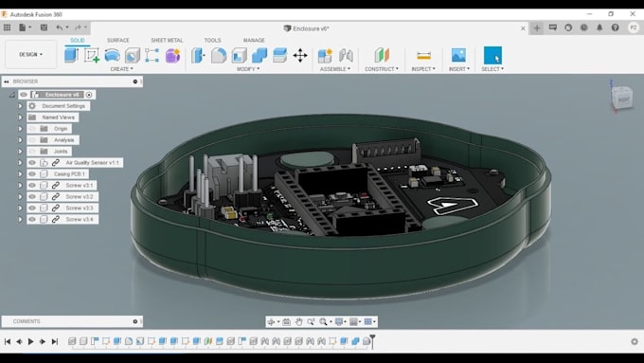
Task: Click the Save icon in quick access bar
Action: [44, 27]
